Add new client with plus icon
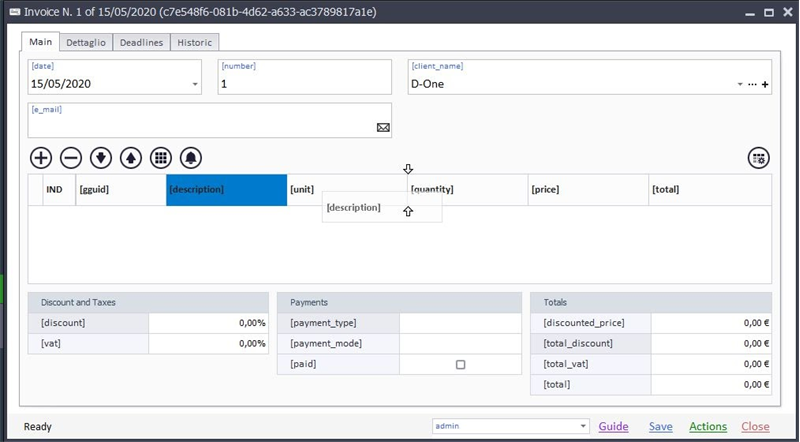The image size is (800, 442). pyautogui.click(x=765, y=85)
